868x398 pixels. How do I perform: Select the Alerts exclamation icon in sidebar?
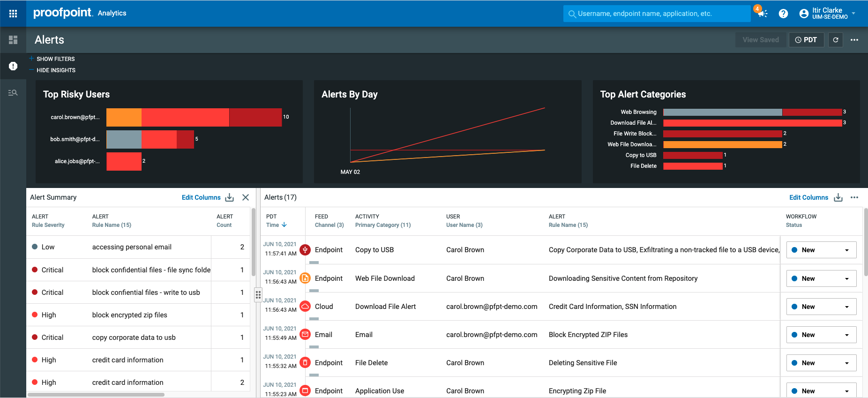(x=13, y=66)
